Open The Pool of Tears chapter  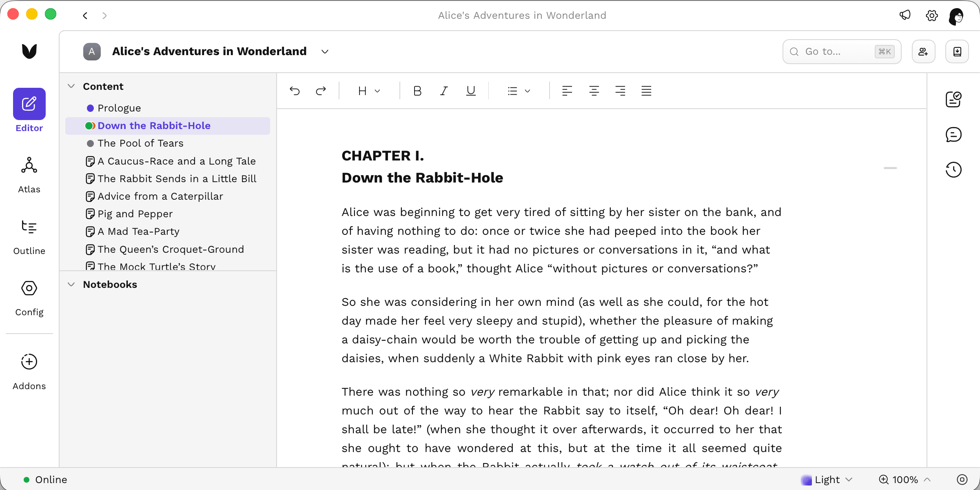coord(168,143)
